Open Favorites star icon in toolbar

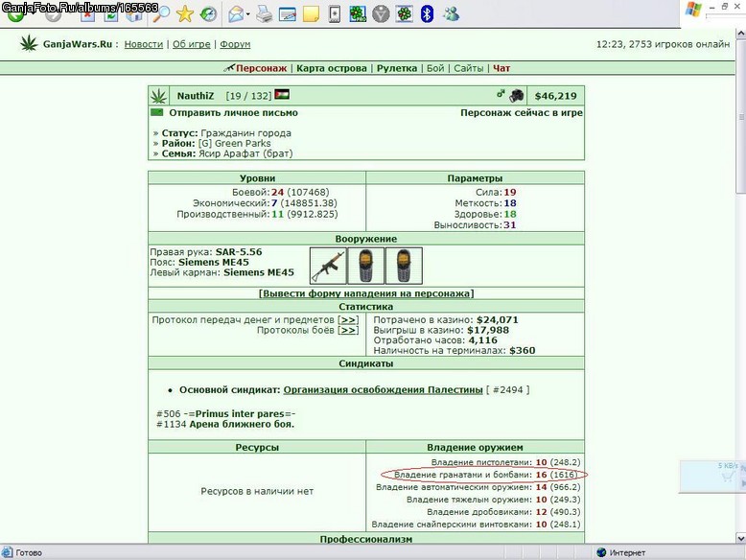(x=185, y=13)
